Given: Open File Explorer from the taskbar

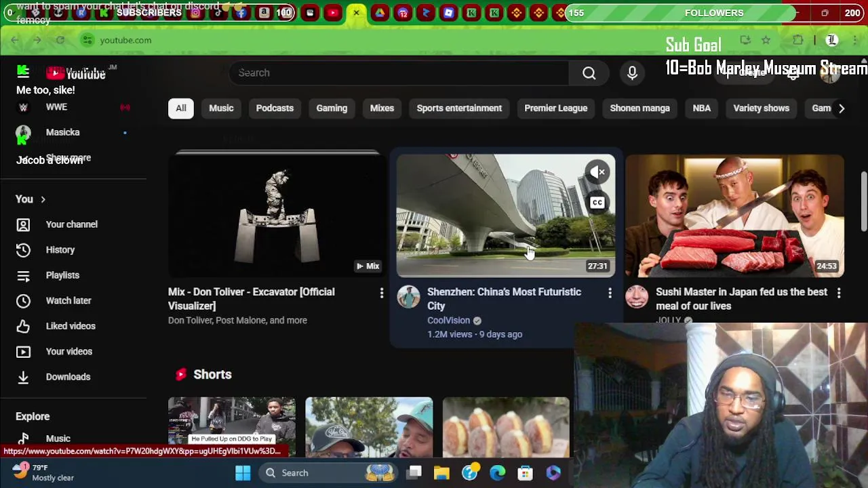Looking at the screenshot, I should (x=441, y=473).
